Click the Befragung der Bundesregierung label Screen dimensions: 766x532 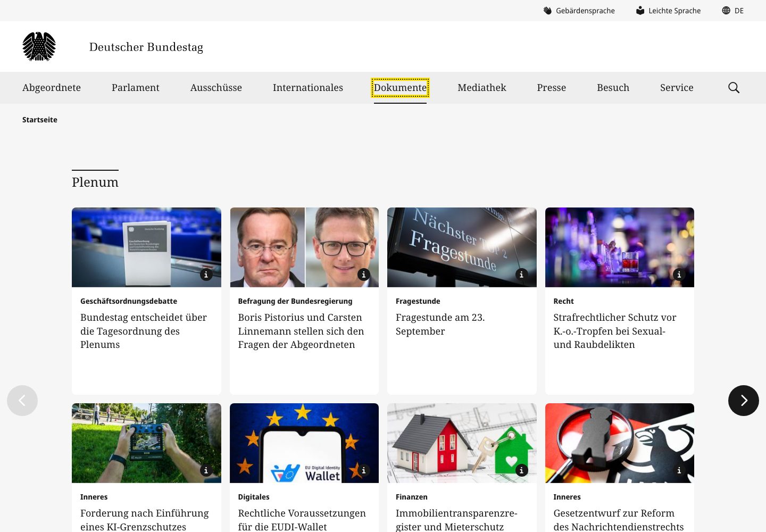pos(295,301)
